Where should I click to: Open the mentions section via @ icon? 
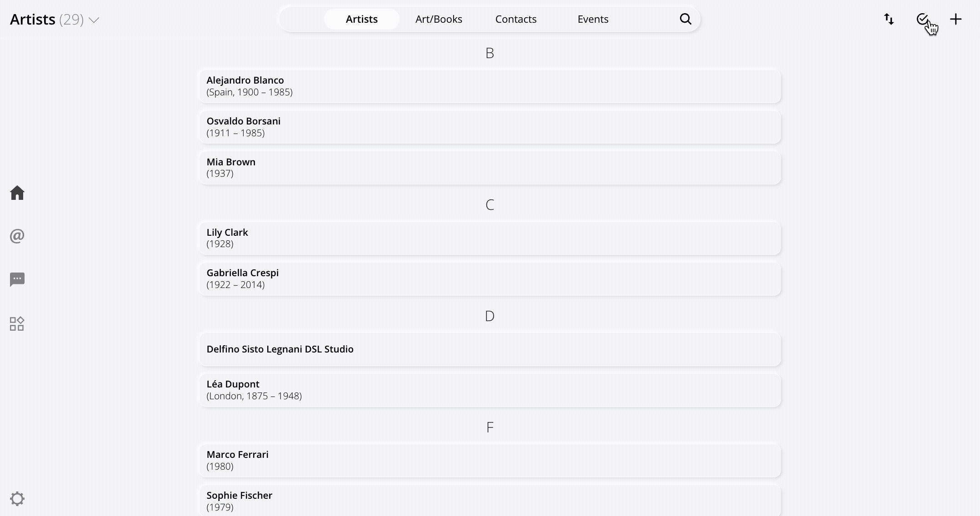(17, 236)
